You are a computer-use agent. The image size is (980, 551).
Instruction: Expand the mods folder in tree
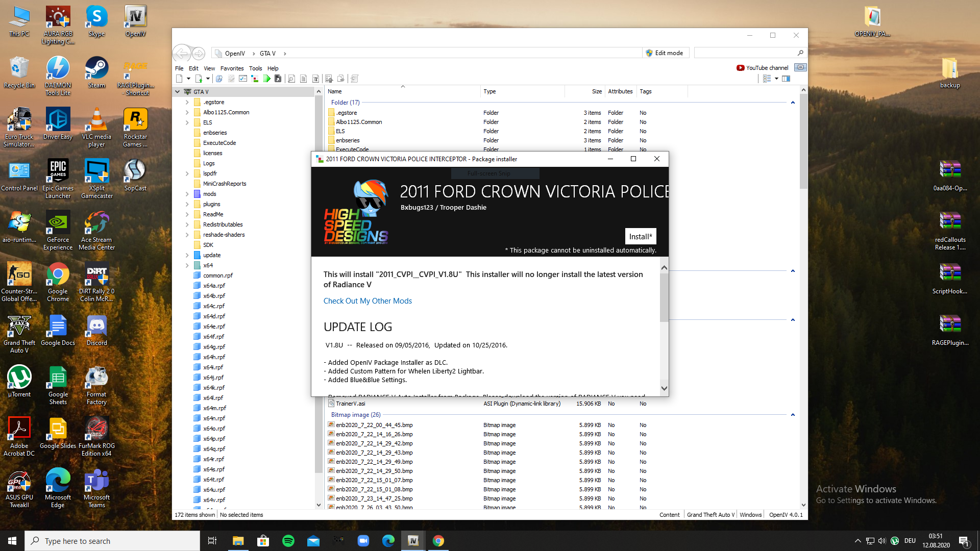pyautogui.click(x=187, y=194)
